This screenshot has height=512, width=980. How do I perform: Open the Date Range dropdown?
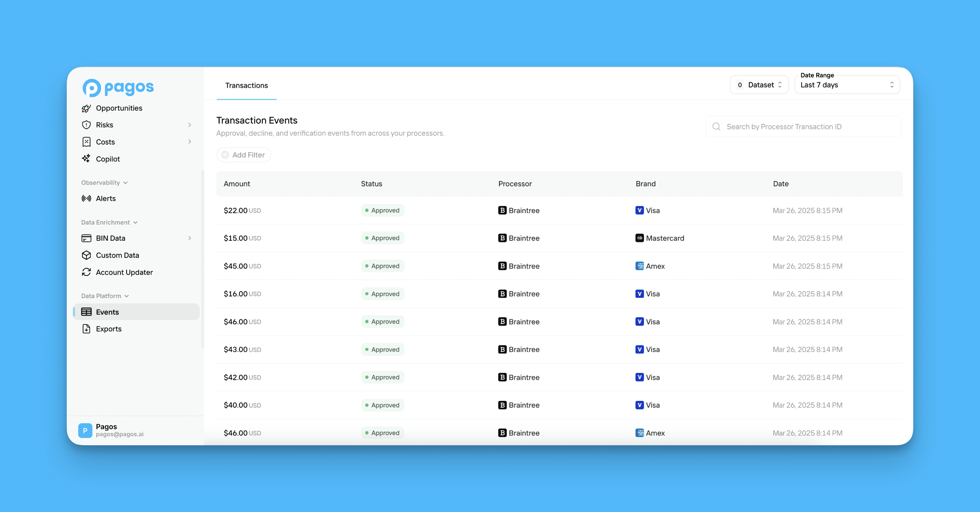pyautogui.click(x=847, y=85)
